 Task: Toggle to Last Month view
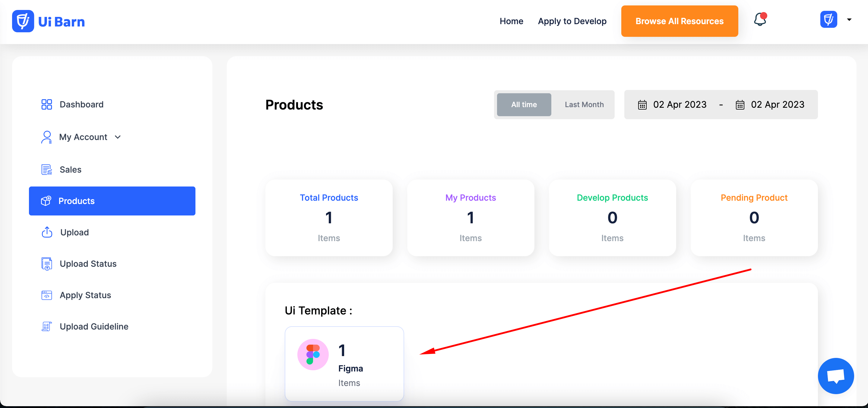pos(584,104)
